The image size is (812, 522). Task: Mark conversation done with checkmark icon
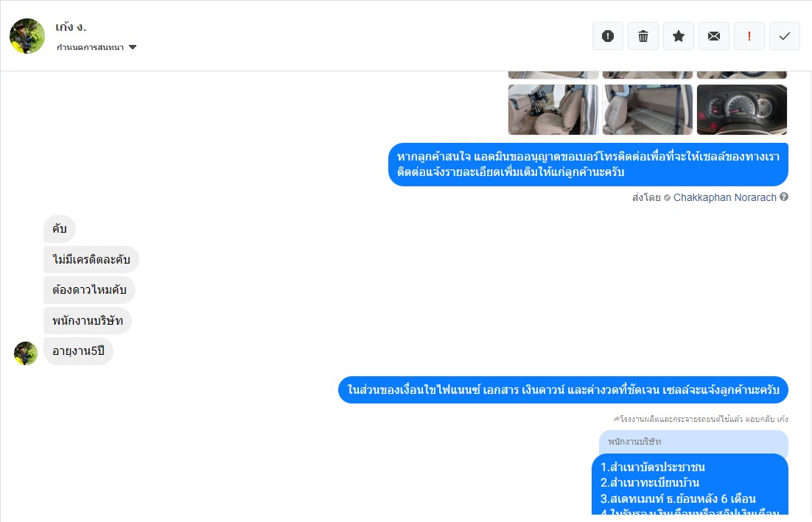[x=785, y=36]
